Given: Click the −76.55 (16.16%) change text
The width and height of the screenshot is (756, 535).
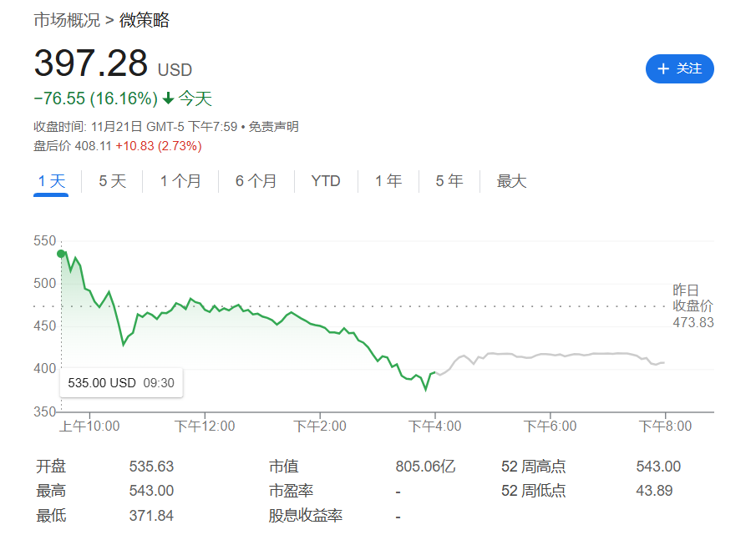Looking at the screenshot, I should pos(95,98).
